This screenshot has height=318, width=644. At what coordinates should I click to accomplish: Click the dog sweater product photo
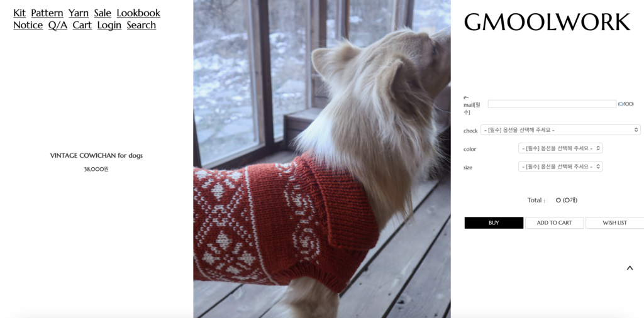pyautogui.click(x=322, y=159)
